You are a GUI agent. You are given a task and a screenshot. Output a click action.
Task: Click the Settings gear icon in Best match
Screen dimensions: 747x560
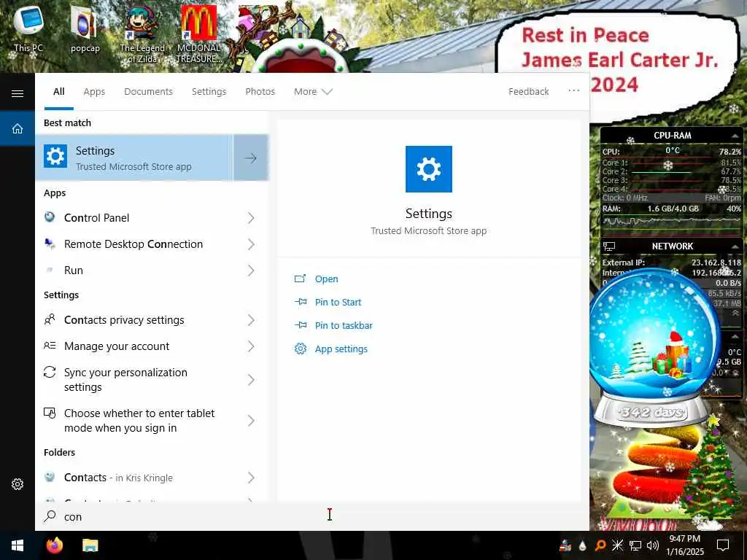tap(55, 156)
